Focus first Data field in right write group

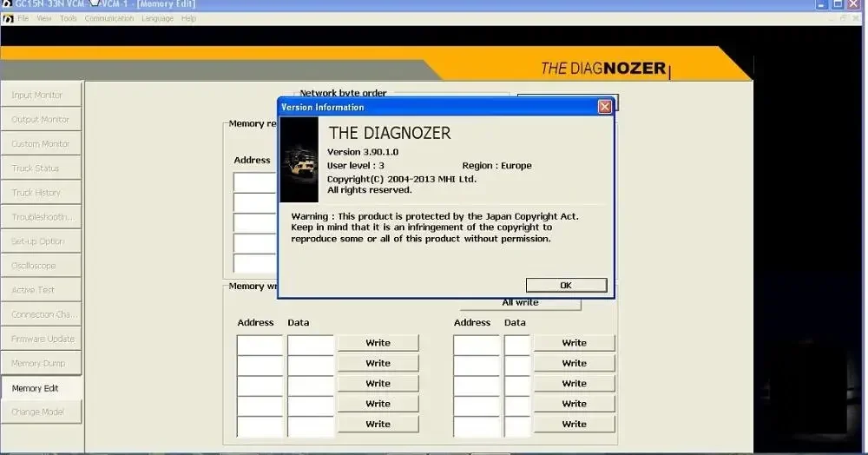(x=517, y=345)
